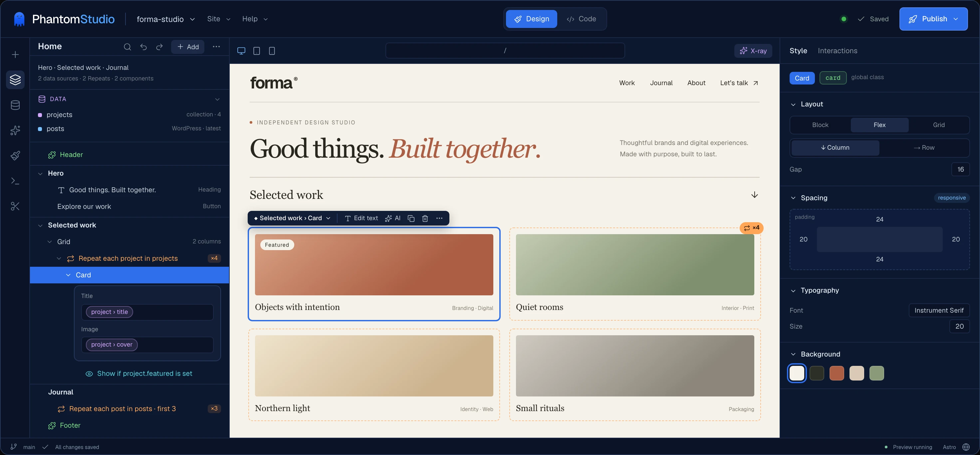Switch to Design mode

(532, 19)
